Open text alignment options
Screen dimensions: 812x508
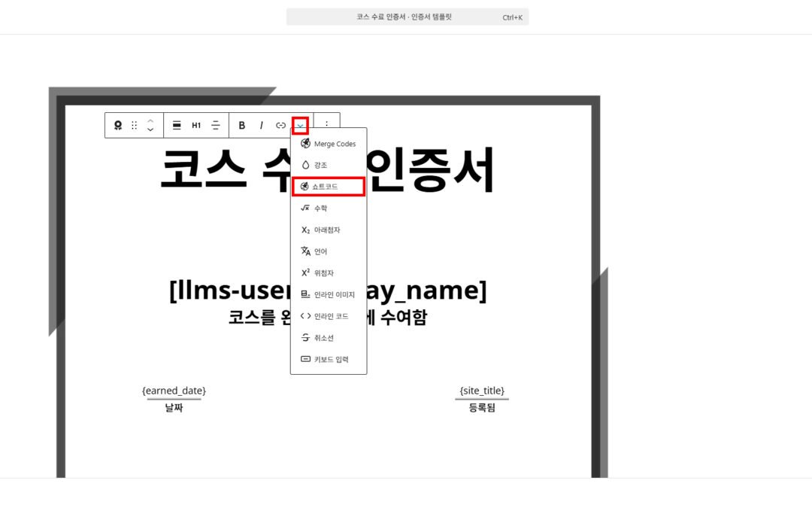point(216,126)
